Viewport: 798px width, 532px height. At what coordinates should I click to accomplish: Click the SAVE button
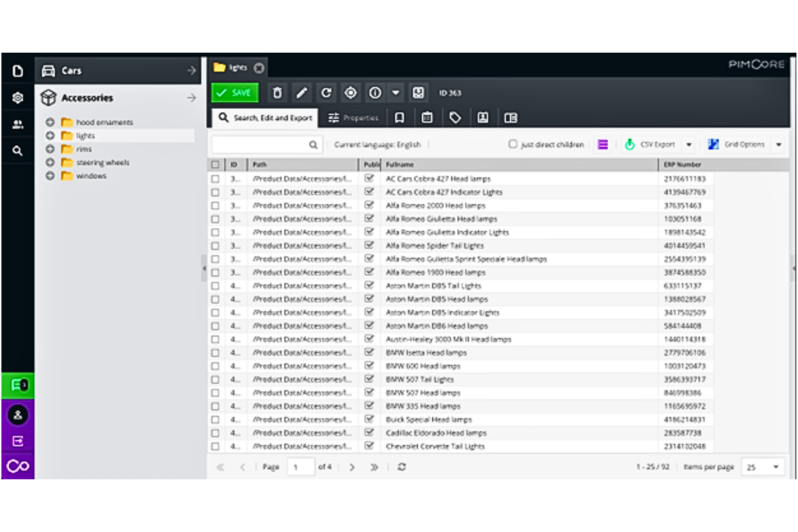pyautogui.click(x=235, y=93)
